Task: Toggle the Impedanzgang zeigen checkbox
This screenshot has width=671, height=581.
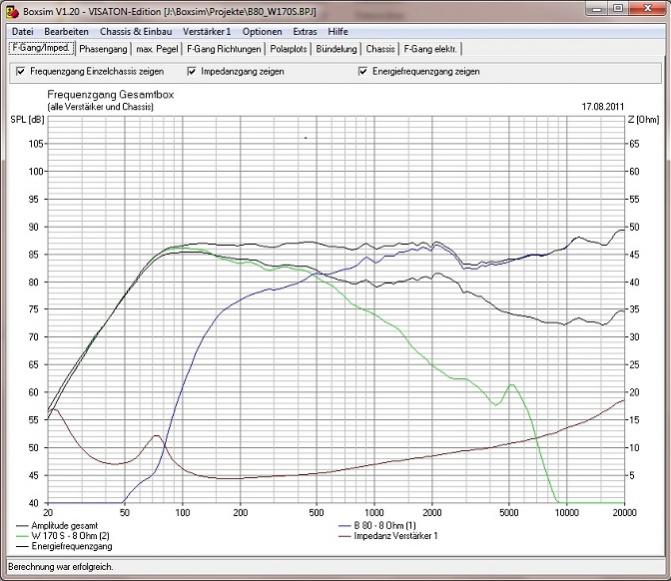Action: point(192,72)
